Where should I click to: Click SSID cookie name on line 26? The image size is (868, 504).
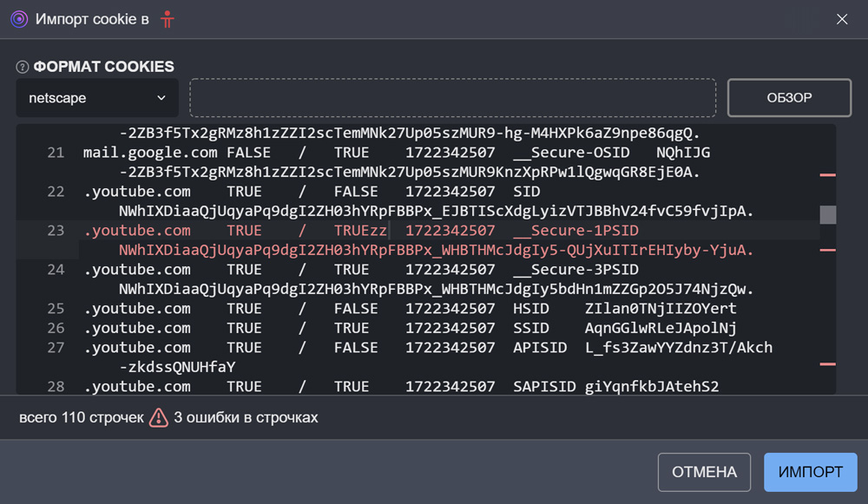coord(531,328)
